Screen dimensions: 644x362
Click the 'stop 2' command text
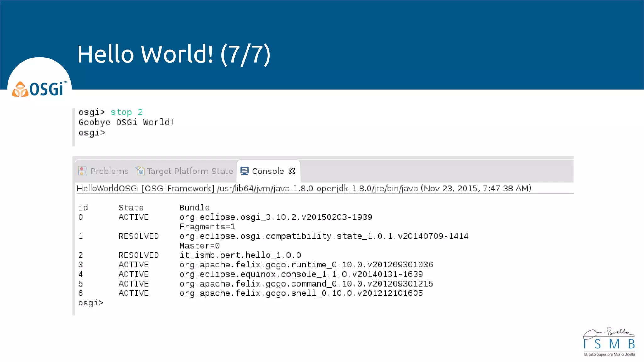coord(126,112)
